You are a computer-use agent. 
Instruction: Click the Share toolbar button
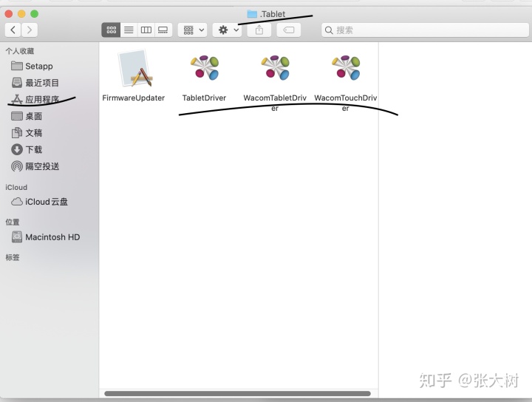pyautogui.click(x=259, y=30)
